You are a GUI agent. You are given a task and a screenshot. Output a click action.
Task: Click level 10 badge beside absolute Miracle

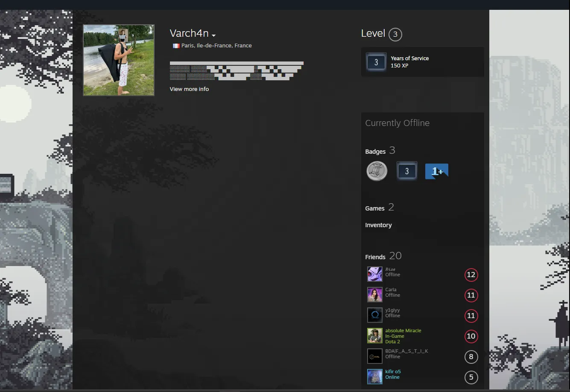tap(471, 336)
